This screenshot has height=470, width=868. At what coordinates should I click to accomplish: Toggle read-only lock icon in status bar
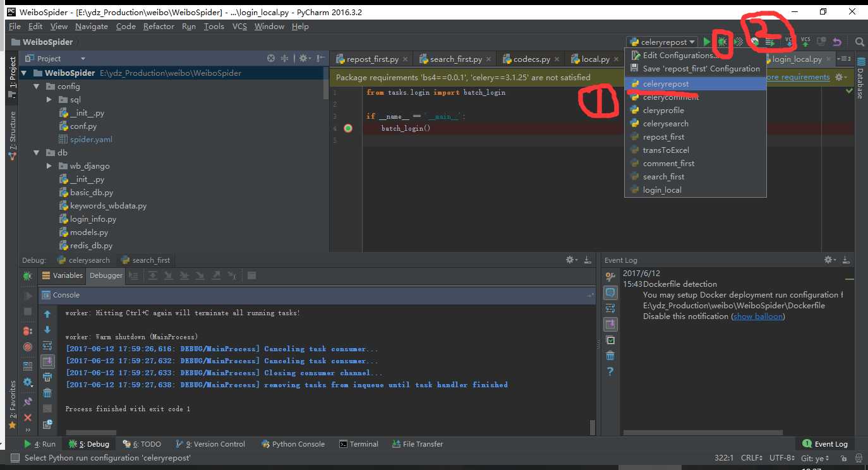pos(843,458)
